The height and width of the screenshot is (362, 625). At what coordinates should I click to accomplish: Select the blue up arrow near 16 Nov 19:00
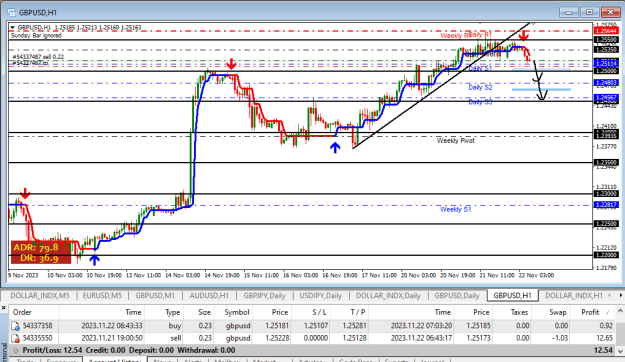(x=335, y=148)
